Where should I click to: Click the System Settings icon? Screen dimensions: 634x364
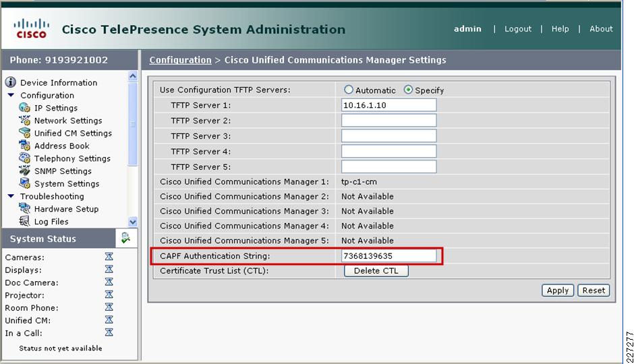[x=24, y=183]
